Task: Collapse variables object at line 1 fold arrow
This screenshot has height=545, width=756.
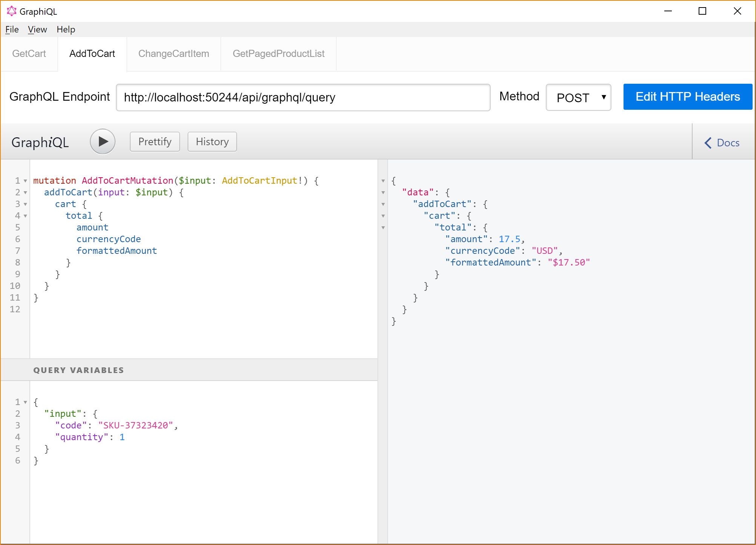Action: click(25, 402)
